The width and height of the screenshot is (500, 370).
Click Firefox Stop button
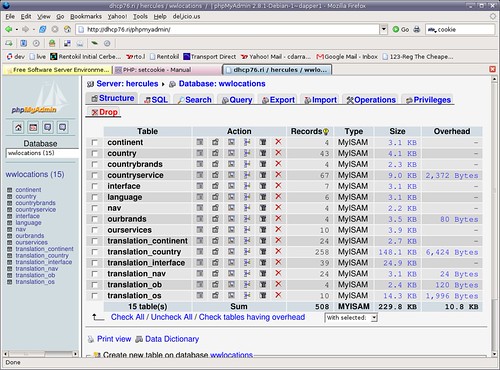point(55,29)
